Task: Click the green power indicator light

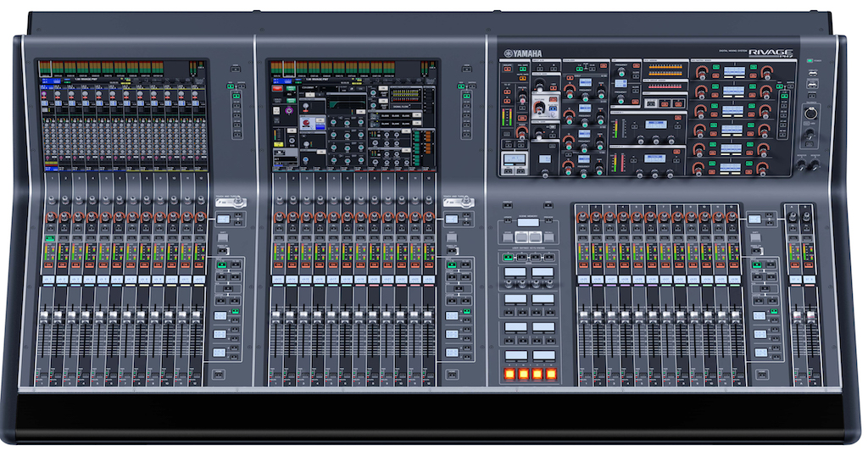Action: coord(810,61)
